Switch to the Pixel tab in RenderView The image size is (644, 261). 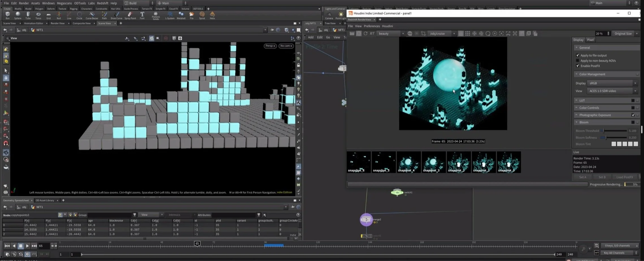(590, 40)
